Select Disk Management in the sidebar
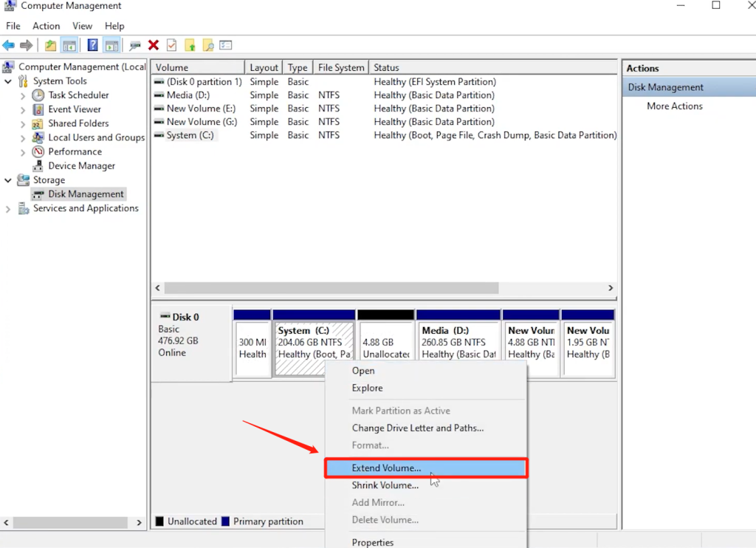Viewport: 756px width, 548px height. click(x=84, y=193)
